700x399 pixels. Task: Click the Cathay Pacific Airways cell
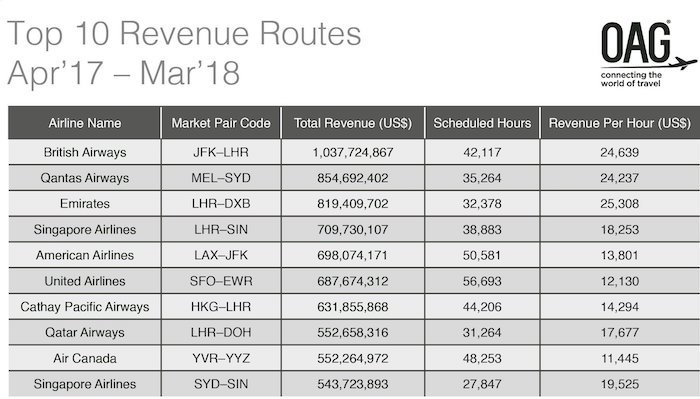(x=84, y=307)
